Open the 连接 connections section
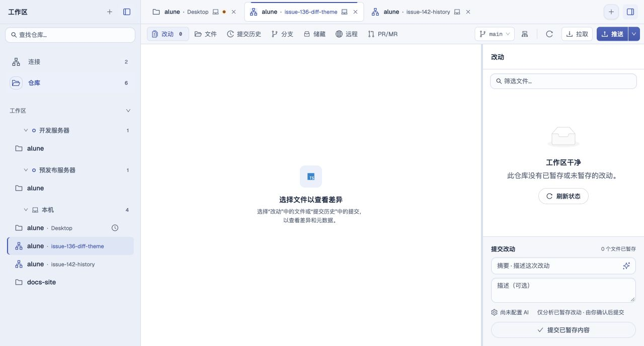This screenshot has width=644, height=346. [x=70, y=62]
